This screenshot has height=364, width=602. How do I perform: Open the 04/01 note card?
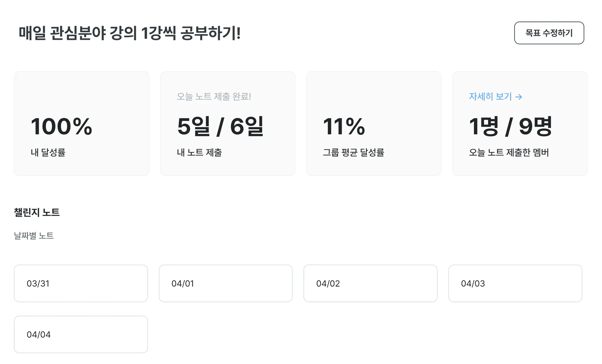225,283
